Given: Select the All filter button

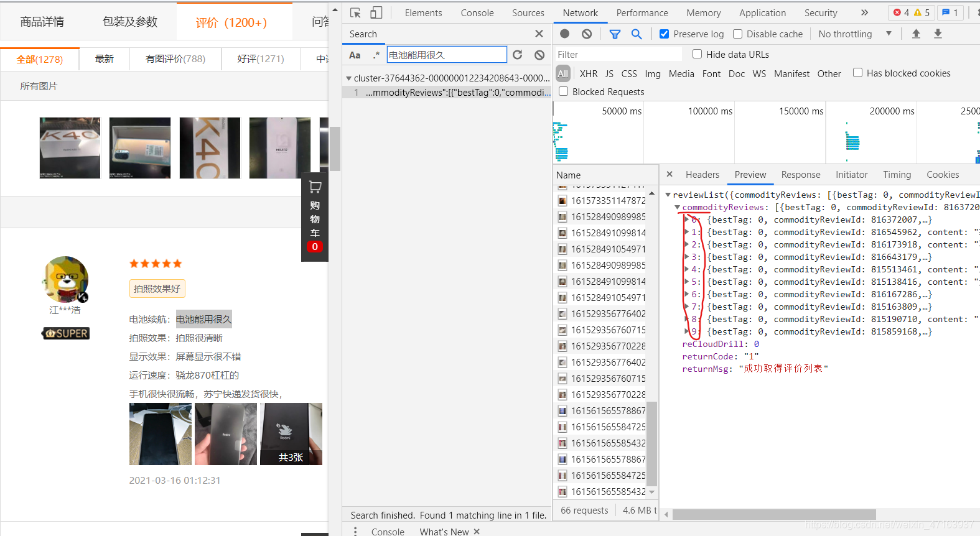Looking at the screenshot, I should tap(562, 73).
